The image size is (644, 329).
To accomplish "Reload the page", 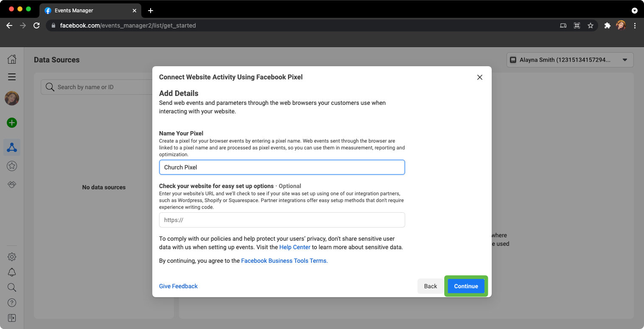I will point(36,25).
